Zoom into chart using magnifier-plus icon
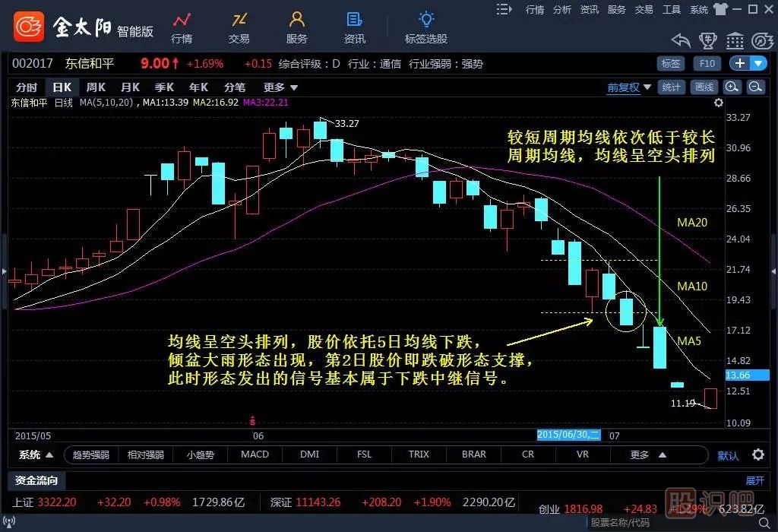Viewport: 778px width, 532px height. coord(732,87)
